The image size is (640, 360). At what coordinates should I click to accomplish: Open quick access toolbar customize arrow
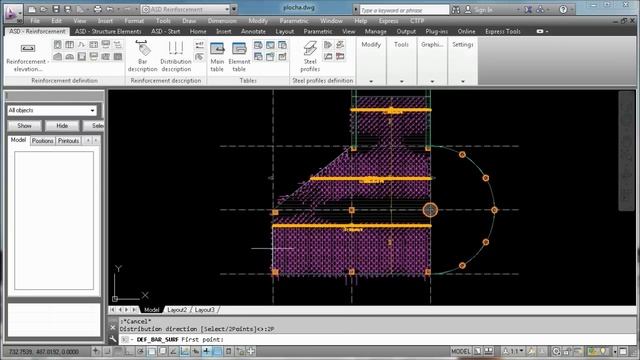234,9
